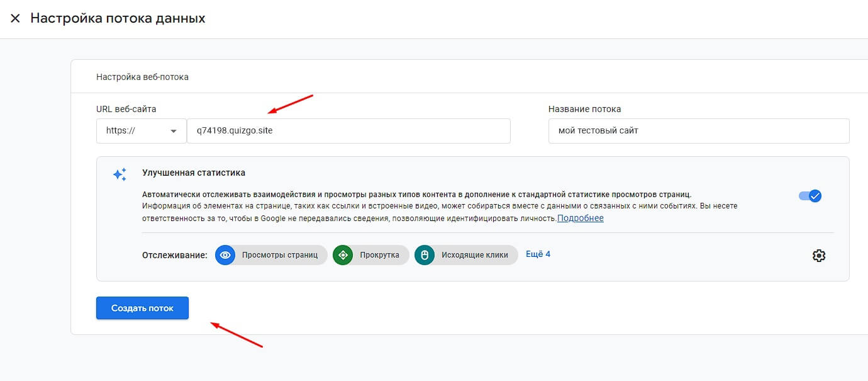Viewport: 868px width, 381px height.
Task: Select the Просмотры страниц chip label
Action: (x=279, y=255)
